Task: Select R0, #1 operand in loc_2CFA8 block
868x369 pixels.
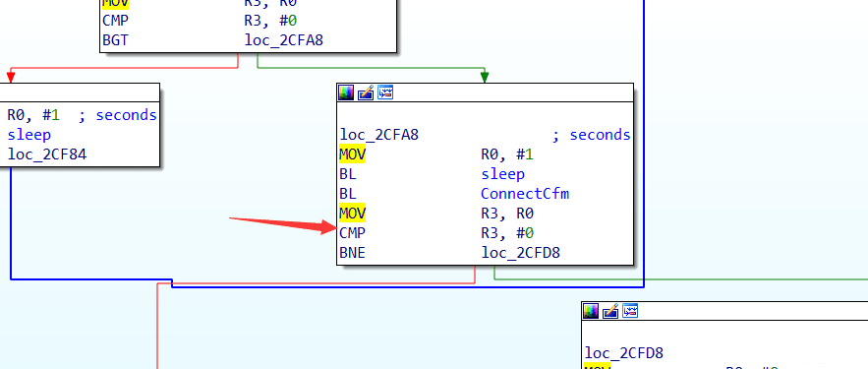Action: coord(507,154)
